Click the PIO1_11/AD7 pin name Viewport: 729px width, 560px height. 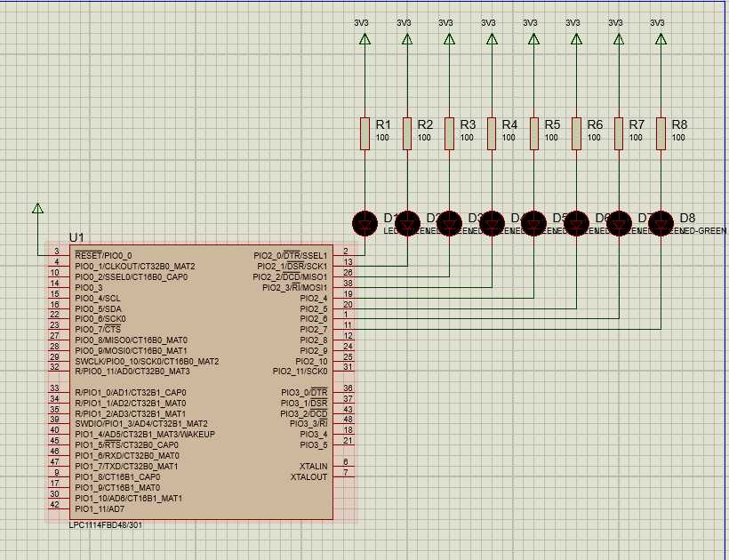coord(100,508)
